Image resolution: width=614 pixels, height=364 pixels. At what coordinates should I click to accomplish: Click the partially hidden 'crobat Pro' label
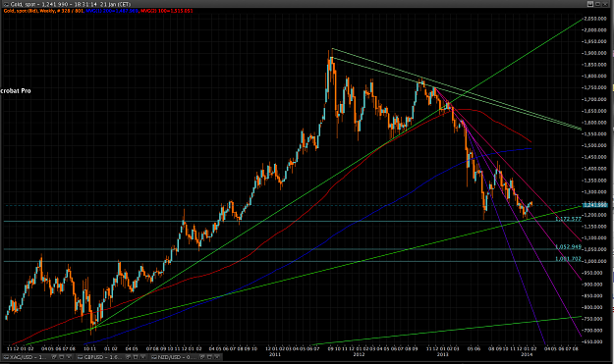pyautogui.click(x=16, y=90)
